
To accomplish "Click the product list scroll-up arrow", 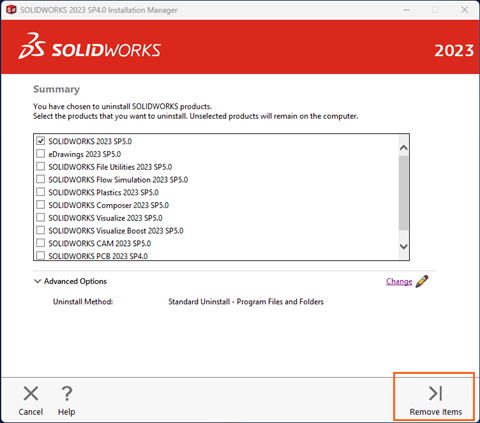I will click(x=404, y=148).
